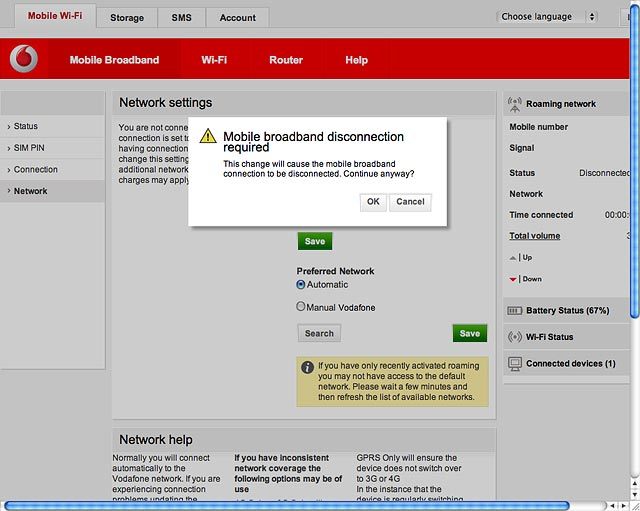Open the Router menu
640x511 pixels.
point(286,60)
